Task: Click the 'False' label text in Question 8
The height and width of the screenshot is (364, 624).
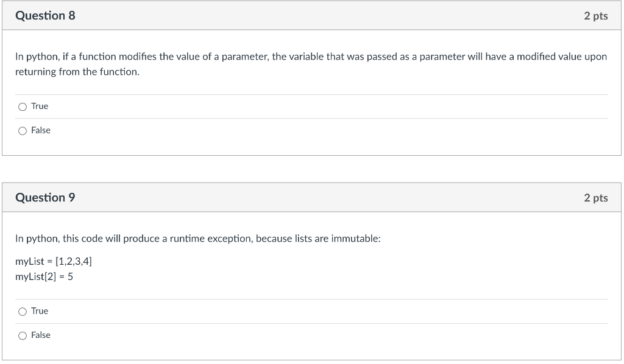Action: tap(41, 130)
